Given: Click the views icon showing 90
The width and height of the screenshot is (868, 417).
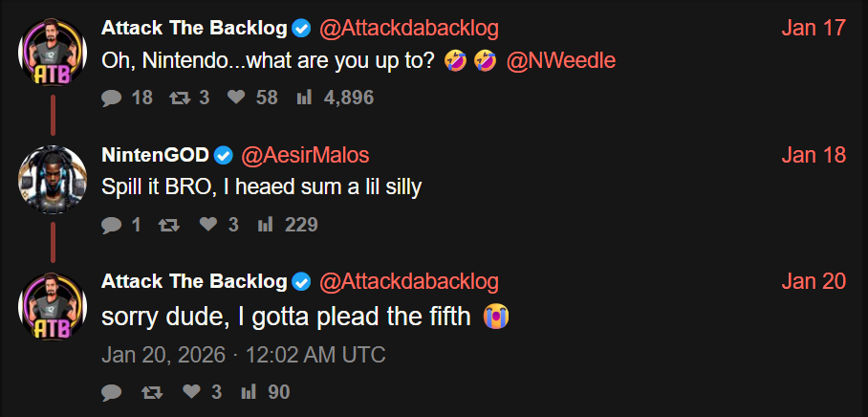Looking at the screenshot, I should [x=250, y=392].
